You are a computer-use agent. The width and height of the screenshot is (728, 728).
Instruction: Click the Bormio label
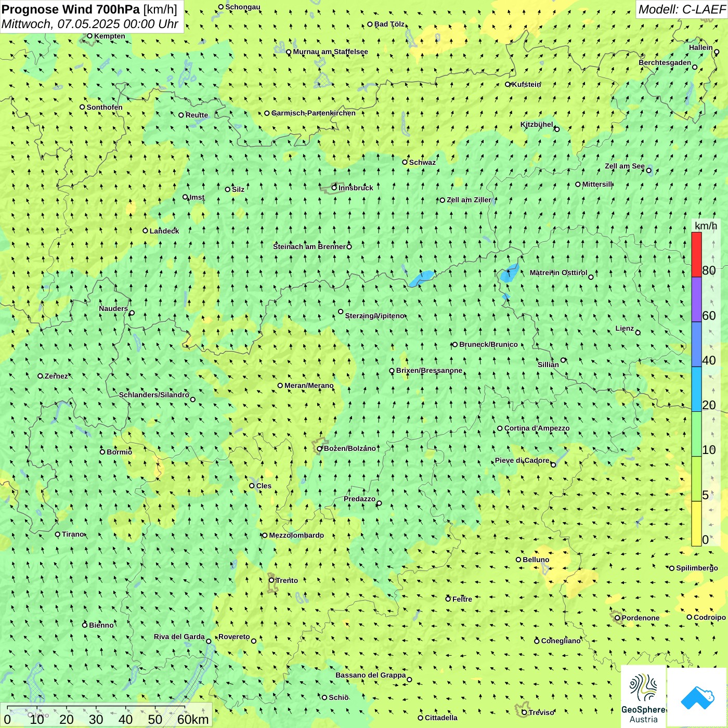point(119,452)
